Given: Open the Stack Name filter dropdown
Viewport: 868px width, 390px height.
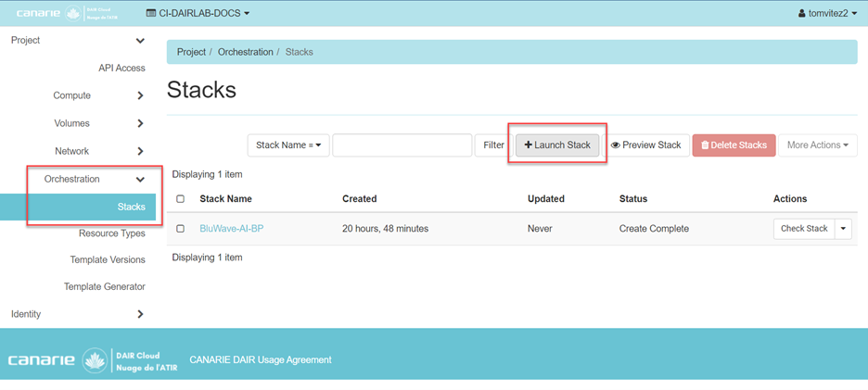Looking at the screenshot, I should click(x=287, y=145).
